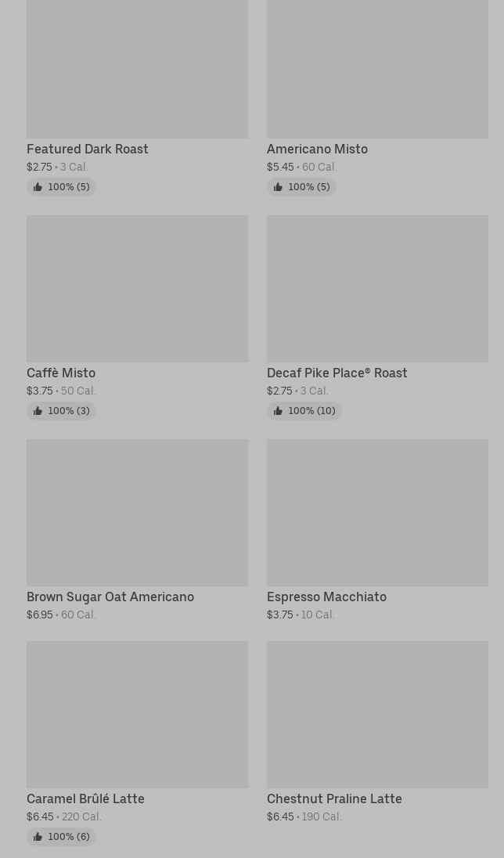The height and width of the screenshot is (858, 504).
Task: Click thumbs-up icon under Featured Dark Roast
Action: [38, 187]
